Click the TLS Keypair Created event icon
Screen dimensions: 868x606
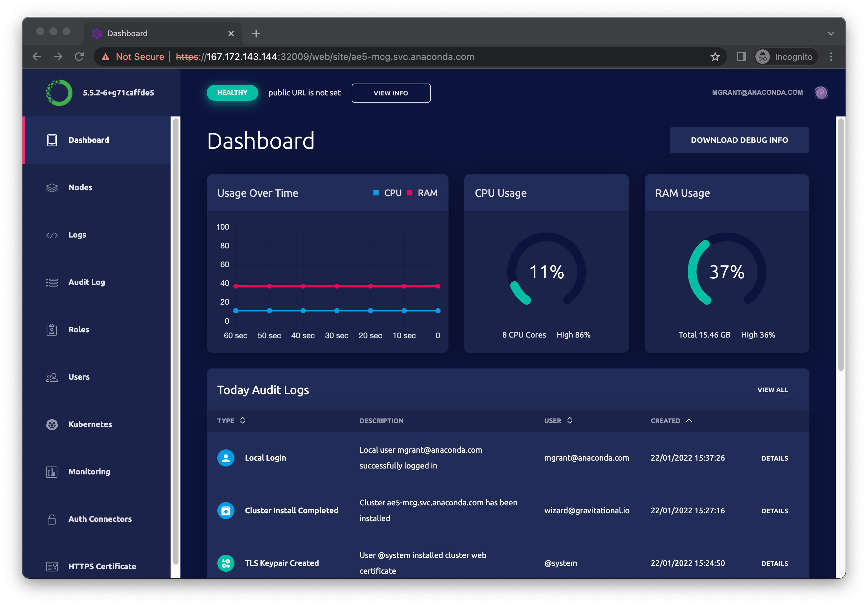[226, 563]
